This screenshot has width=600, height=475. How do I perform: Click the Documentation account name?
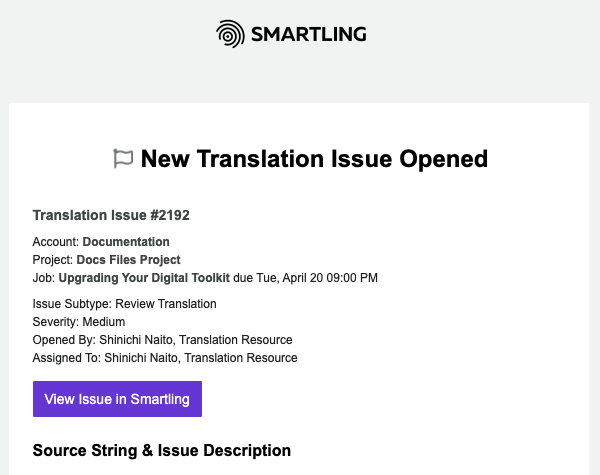(126, 242)
